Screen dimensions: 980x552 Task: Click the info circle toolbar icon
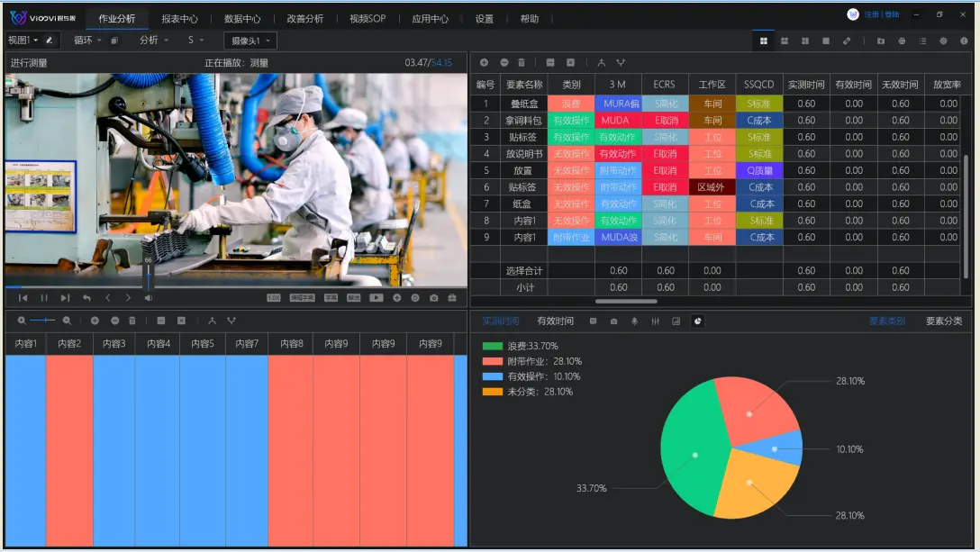point(964,41)
